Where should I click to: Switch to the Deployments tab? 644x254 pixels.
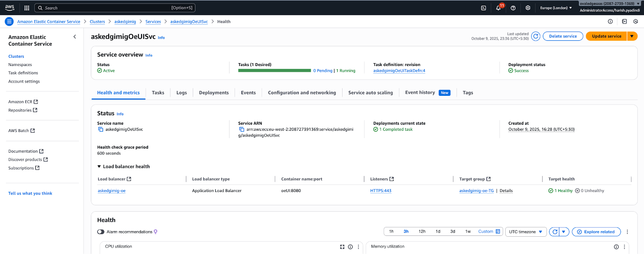click(x=214, y=93)
